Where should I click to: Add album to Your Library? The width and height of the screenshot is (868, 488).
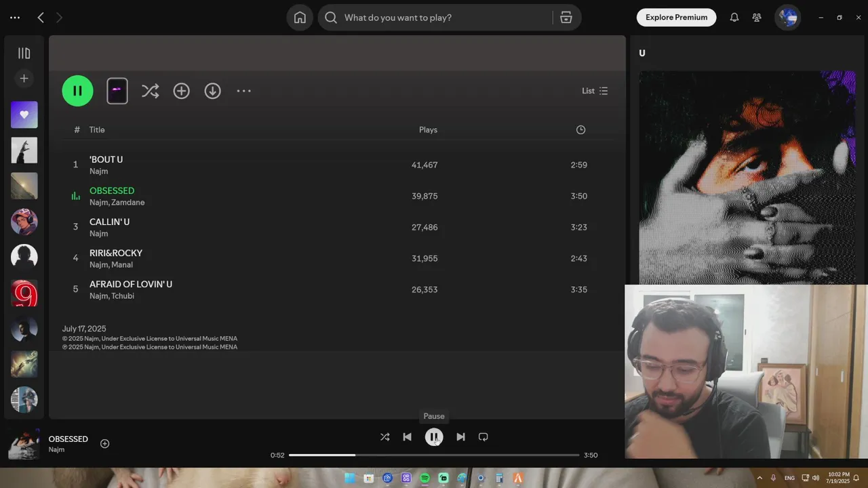(x=181, y=91)
